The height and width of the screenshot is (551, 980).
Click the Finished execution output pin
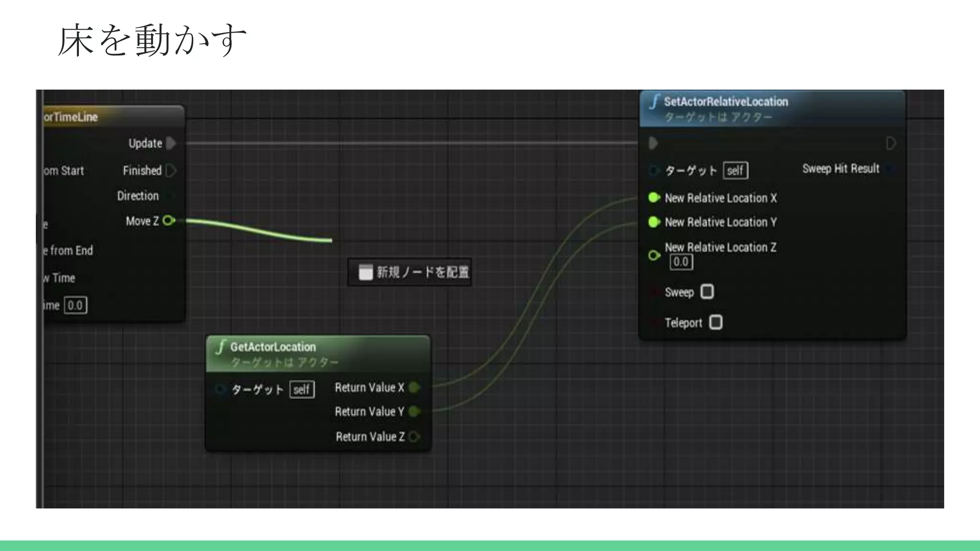(171, 170)
